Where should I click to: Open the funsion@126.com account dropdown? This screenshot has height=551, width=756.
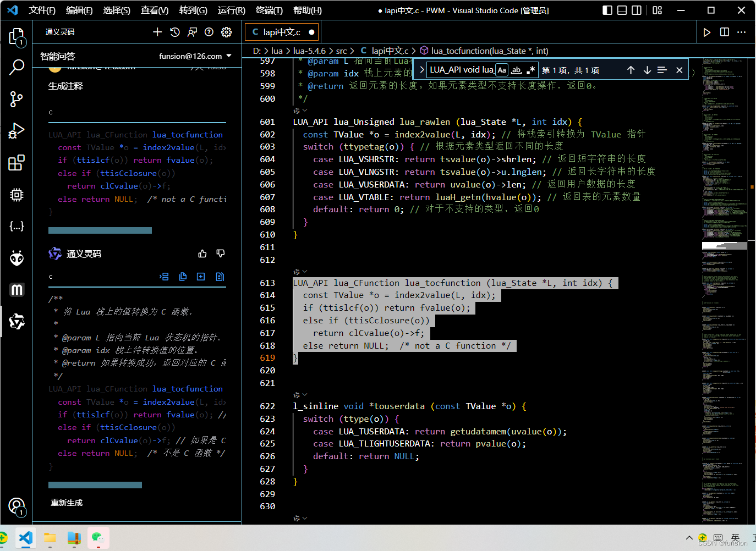tap(195, 56)
